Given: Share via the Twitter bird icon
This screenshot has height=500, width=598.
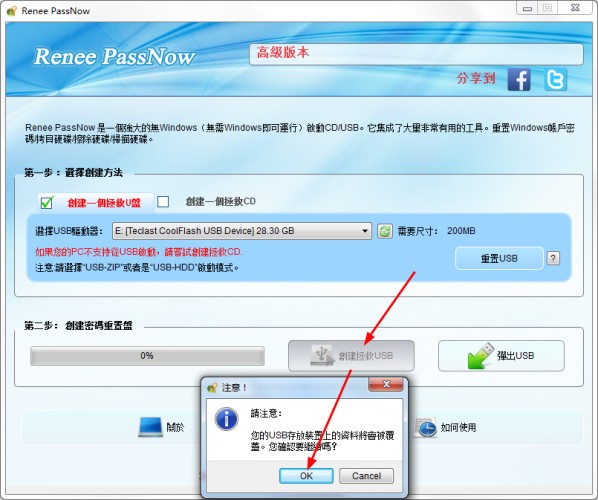Looking at the screenshot, I should tap(555, 80).
